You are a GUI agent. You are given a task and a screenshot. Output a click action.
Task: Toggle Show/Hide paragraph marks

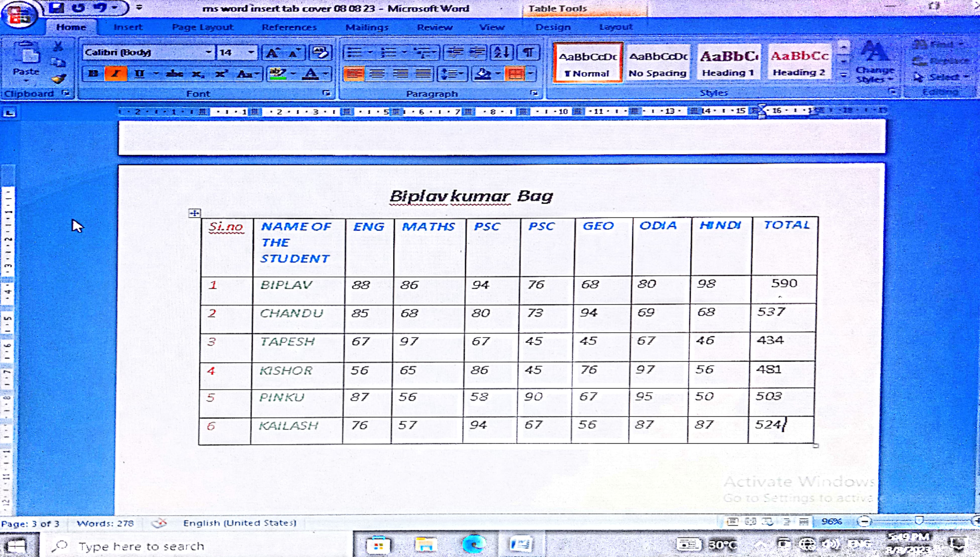[528, 52]
